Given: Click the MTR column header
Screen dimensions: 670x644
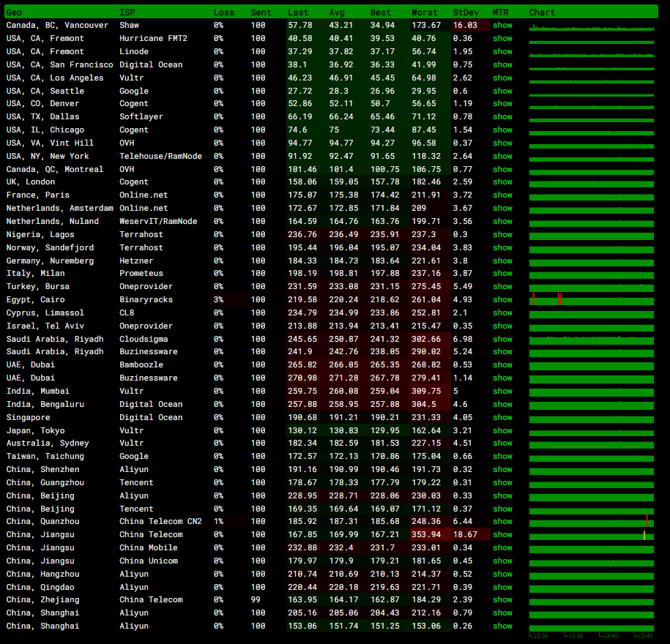Looking at the screenshot, I should click(x=501, y=12).
